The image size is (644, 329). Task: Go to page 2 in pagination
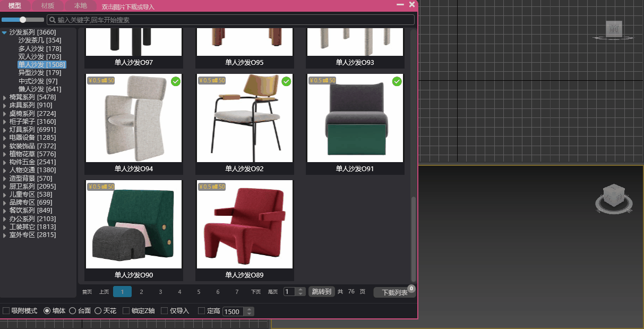141,291
